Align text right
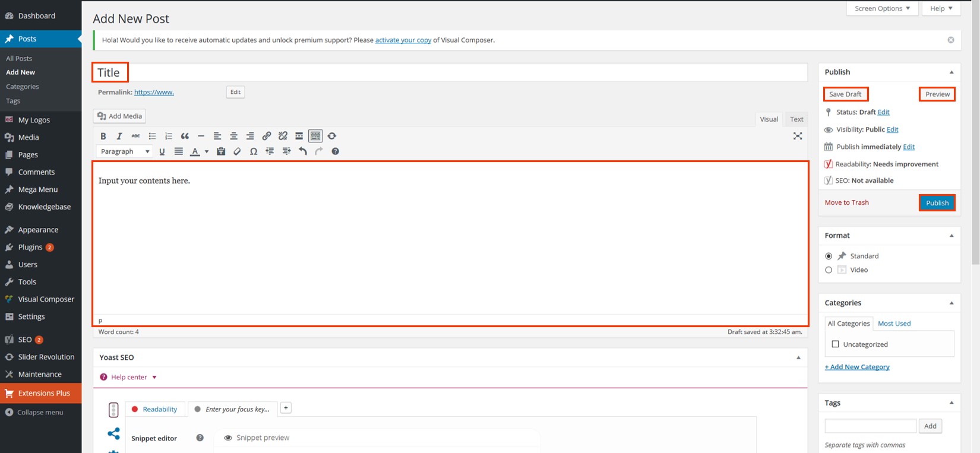 (x=250, y=136)
